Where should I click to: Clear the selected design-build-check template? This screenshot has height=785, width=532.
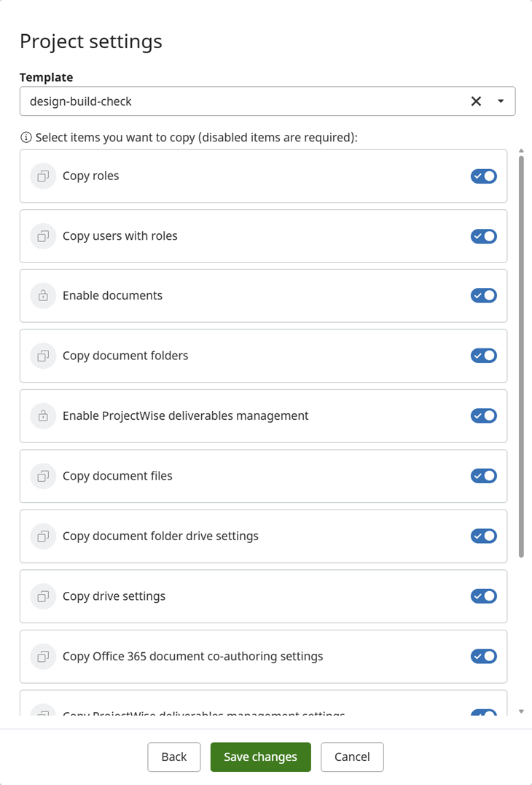point(476,101)
